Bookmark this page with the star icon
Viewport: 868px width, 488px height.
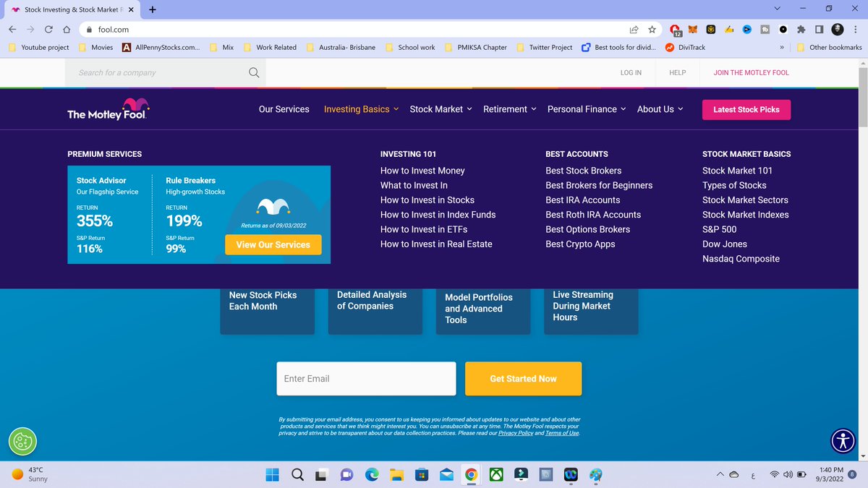click(x=652, y=30)
